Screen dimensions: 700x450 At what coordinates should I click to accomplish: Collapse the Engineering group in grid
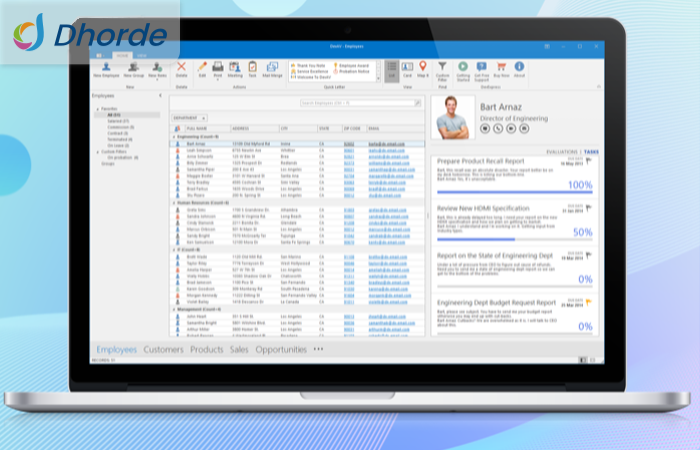(x=176, y=136)
